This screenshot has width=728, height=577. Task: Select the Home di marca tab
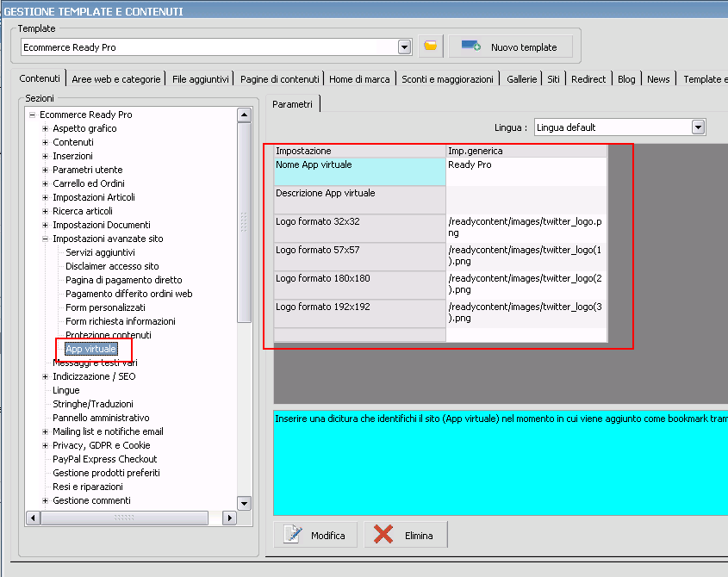coord(359,79)
